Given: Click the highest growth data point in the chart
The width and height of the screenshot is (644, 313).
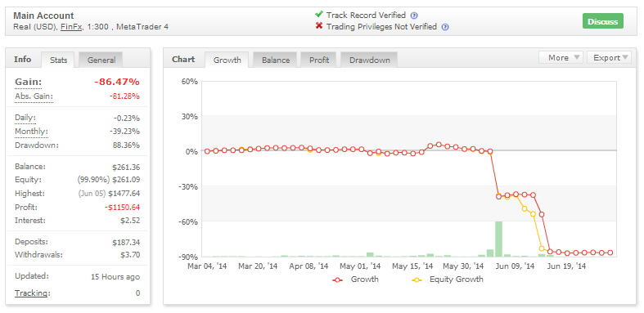Looking at the screenshot, I should tap(439, 145).
